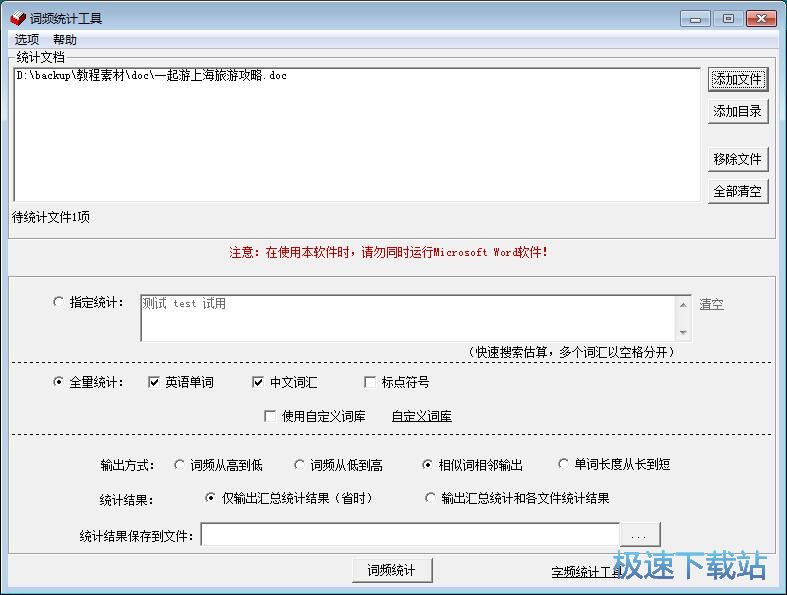Enable the 使用自定义词库 checkbox

pos(270,416)
